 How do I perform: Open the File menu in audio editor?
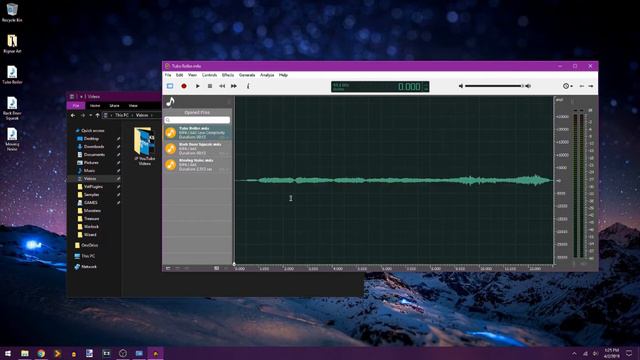(x=168, y=75)
